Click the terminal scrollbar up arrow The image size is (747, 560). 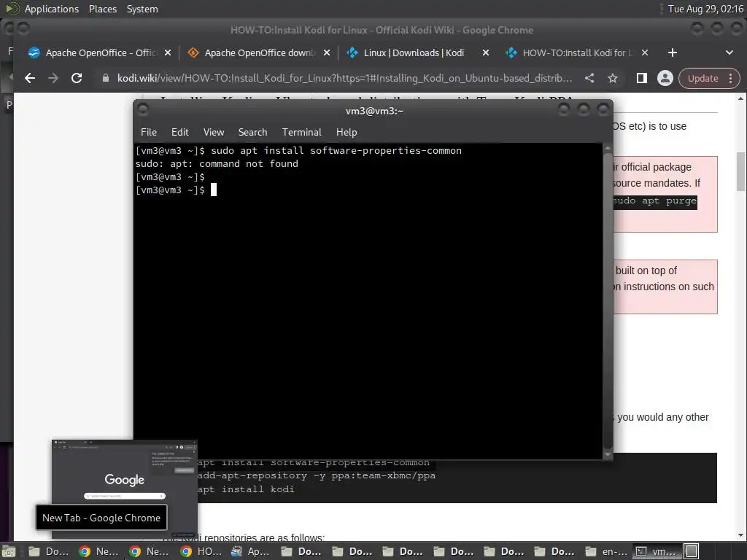point(608,148)
